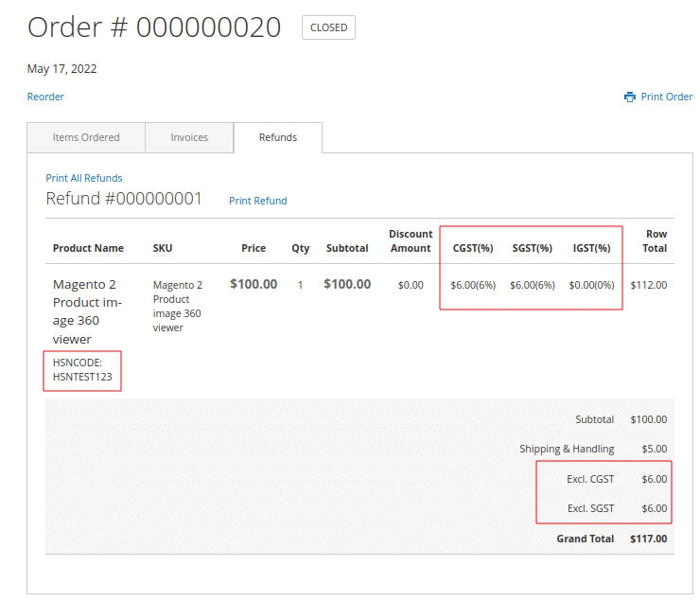The height and width of the screenshot is (602, 700).
Task: Click the CGST value $6.00(6%)
Action: [x=473, y=285]
